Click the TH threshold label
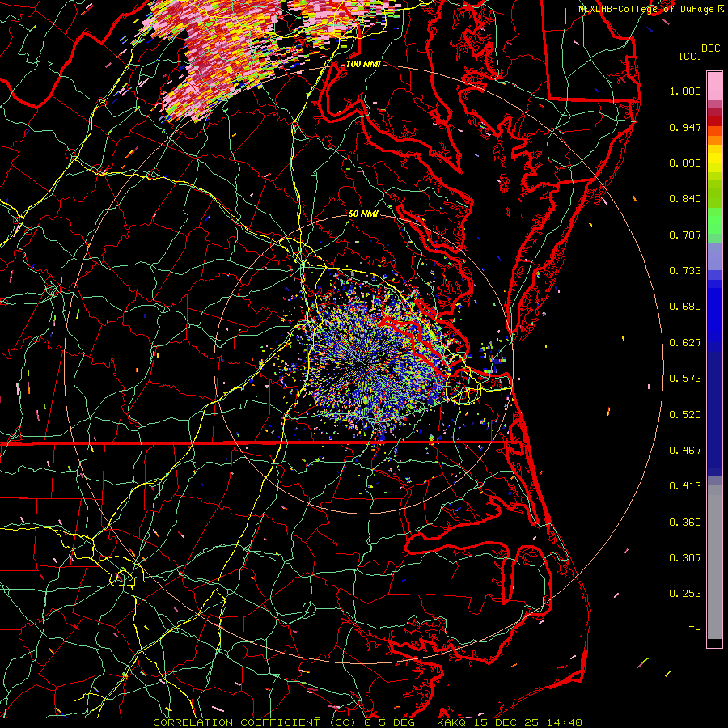This screenshot has height=728, width=728. 695,630
